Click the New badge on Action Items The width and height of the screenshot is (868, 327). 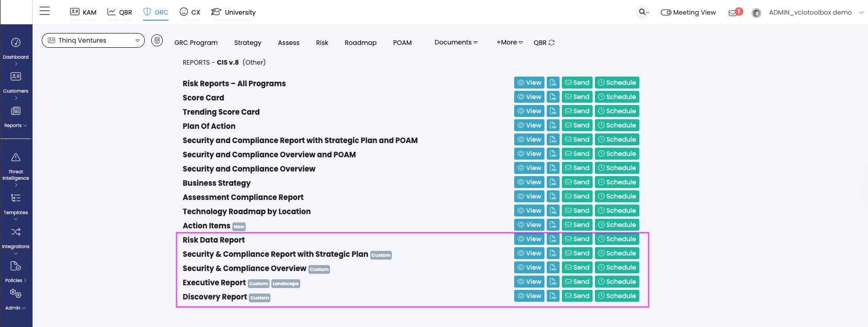click(x=239, y=227)
